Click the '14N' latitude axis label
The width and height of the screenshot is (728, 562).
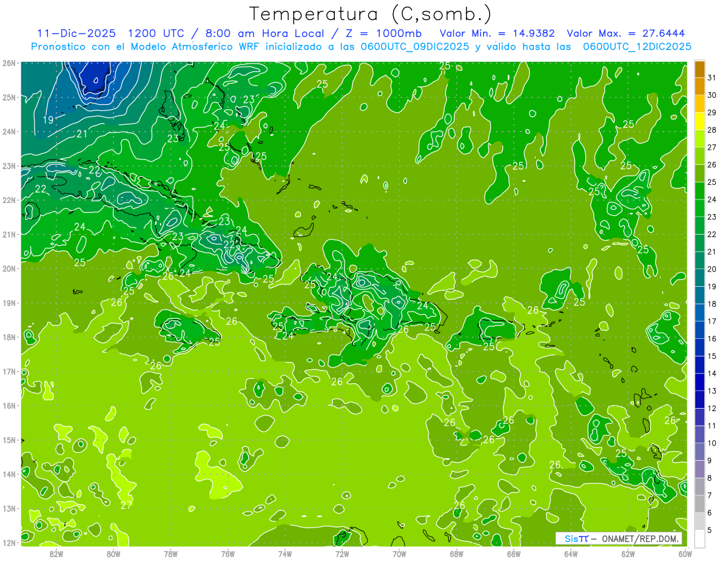point(10,474)
